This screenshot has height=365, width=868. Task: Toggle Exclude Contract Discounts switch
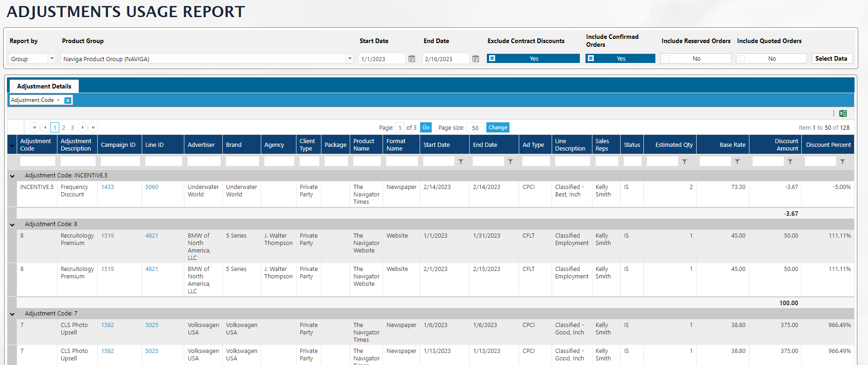point(533,58)
